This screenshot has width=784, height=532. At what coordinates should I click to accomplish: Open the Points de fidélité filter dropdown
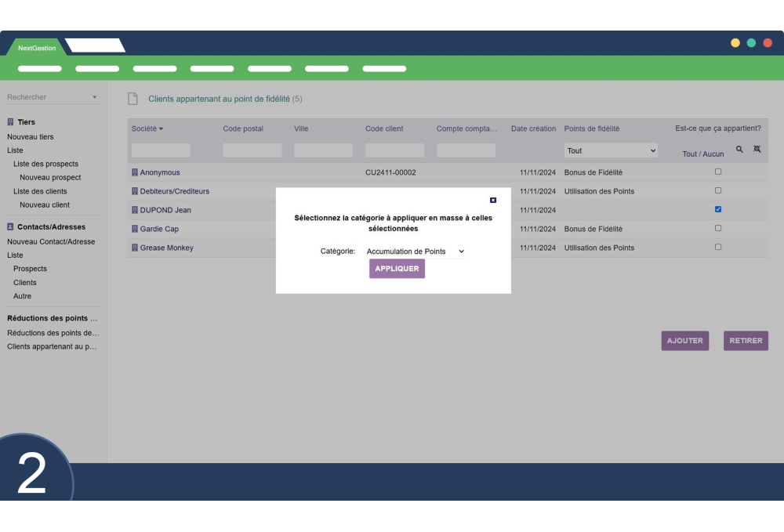point(611,150)
